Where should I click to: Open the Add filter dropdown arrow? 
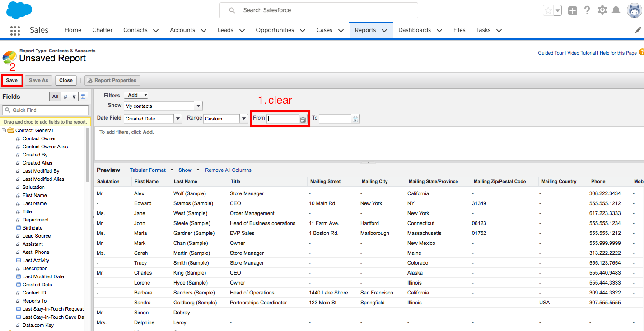tap(145, 95)
